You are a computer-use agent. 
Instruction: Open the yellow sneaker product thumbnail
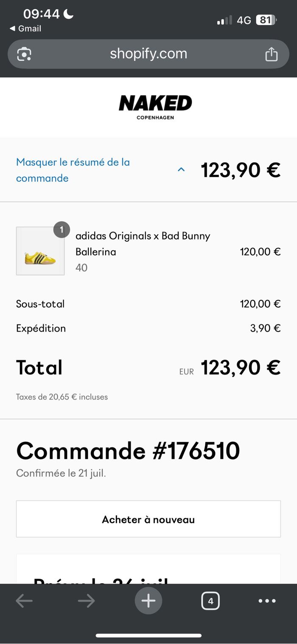(x=40, y=251)
